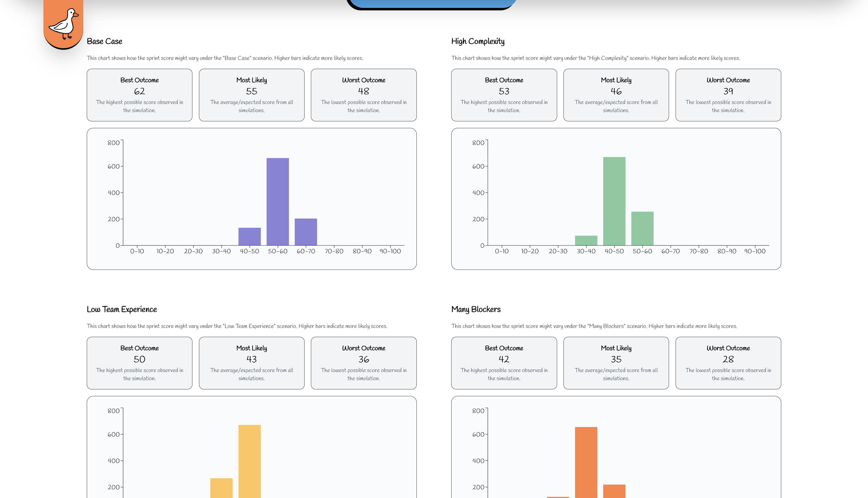Image resolution: width=868 pixels, height=498 pixels.
Task: Select High Complexity Best Outcome card
Action: pos(504,95)
